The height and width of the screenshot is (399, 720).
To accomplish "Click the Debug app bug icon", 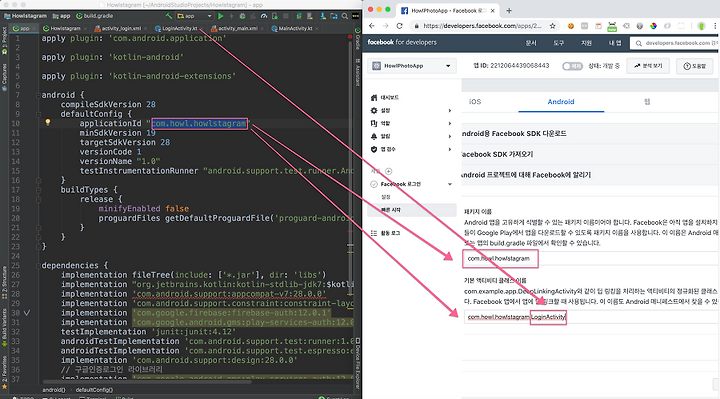I will 242,16.
